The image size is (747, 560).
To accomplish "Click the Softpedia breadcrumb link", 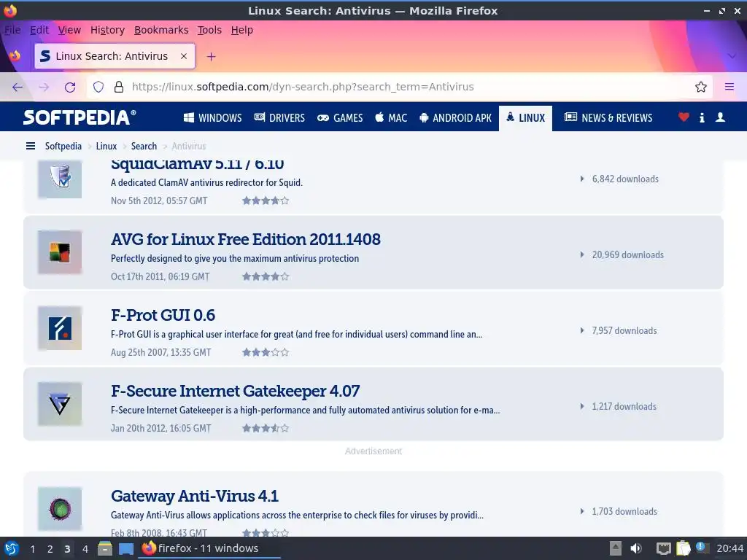I will tap(63, 146).
